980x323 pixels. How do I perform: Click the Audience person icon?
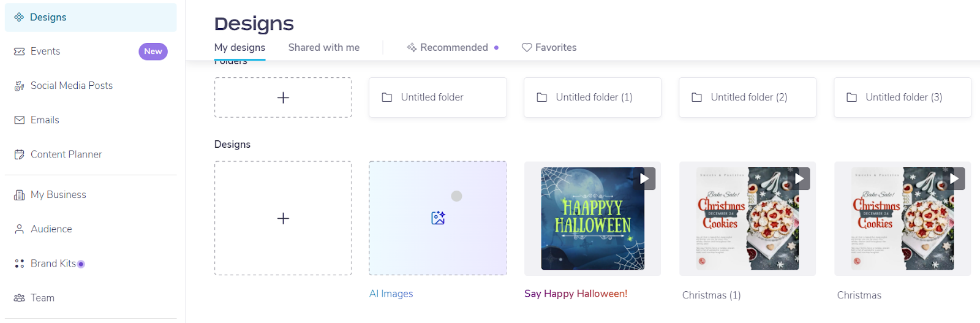click(20, 229)
